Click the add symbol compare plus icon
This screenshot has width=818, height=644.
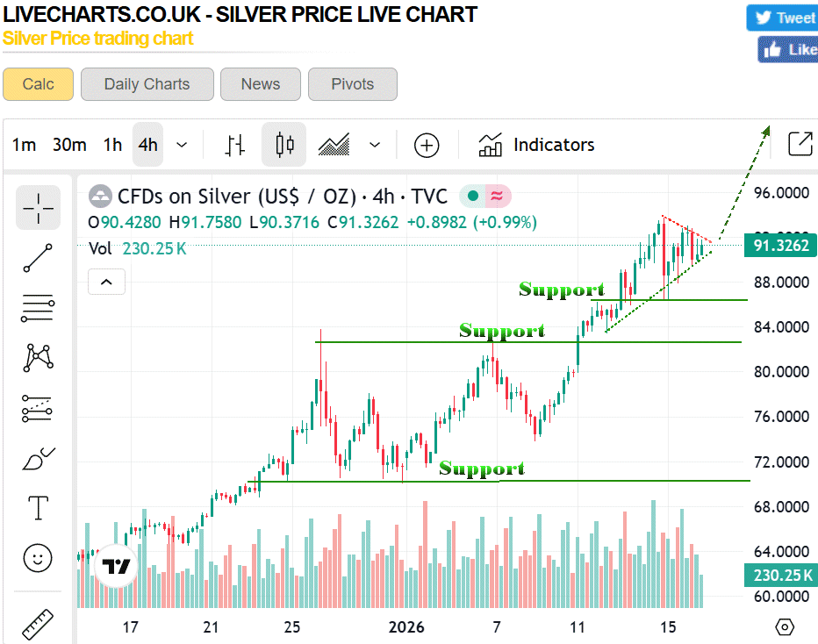click(x=427, y=145)
